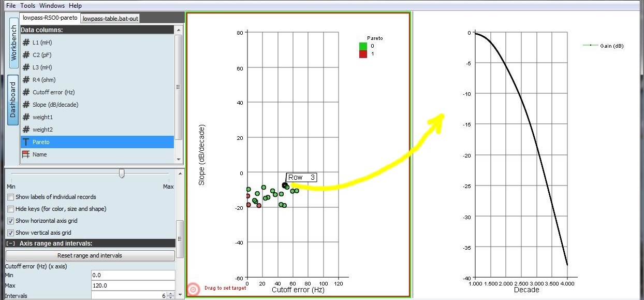
Task: Uncheck Show vertical axis grid
Action: pos(11,233)
